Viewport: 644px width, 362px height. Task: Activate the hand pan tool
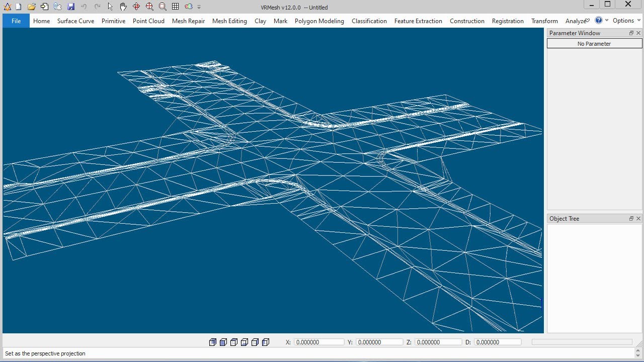123,7
